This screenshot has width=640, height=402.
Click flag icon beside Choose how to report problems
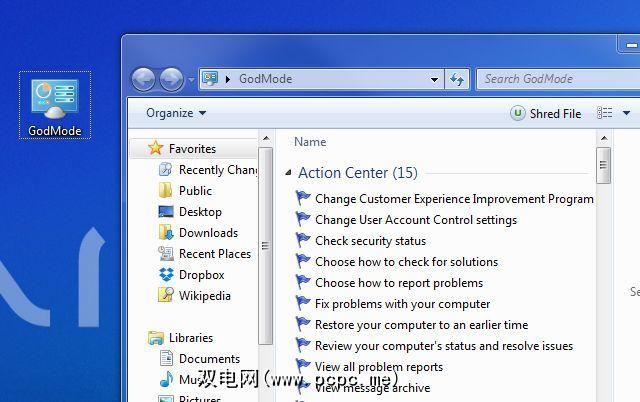[303, 282]
